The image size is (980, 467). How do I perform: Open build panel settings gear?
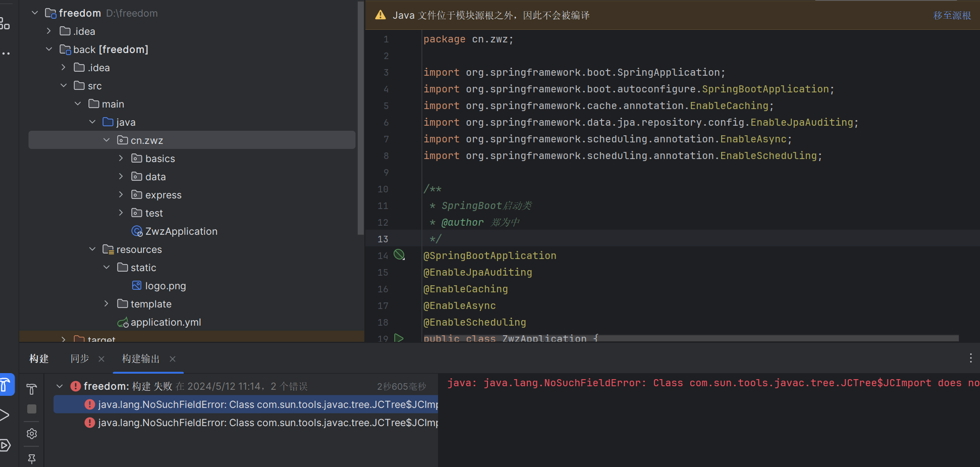tap(31, 434)
